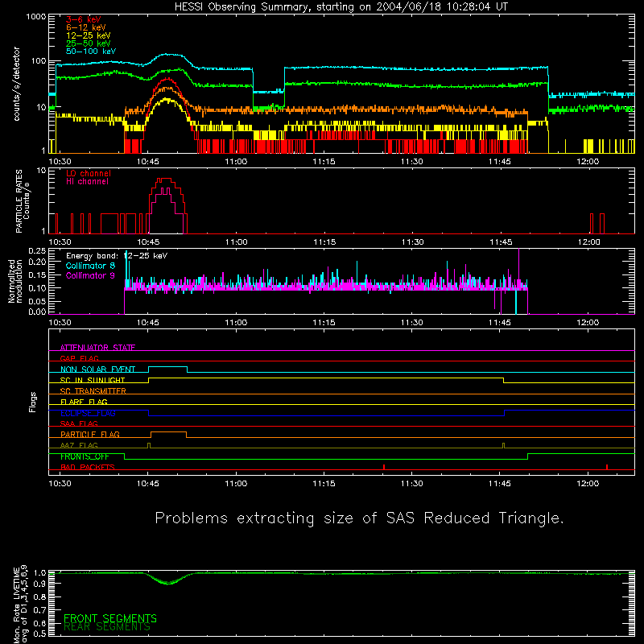Click the 'BAD PACKETS' flag label

[88, 467]
